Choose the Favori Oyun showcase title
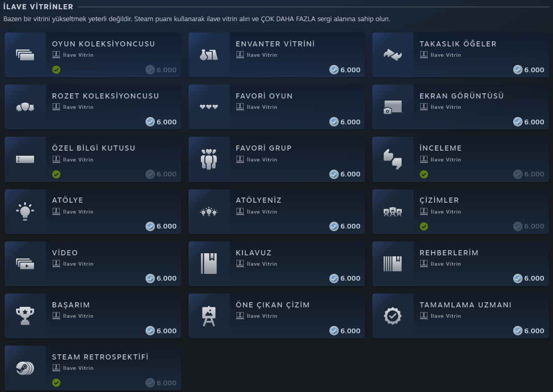 pos(264,96)
